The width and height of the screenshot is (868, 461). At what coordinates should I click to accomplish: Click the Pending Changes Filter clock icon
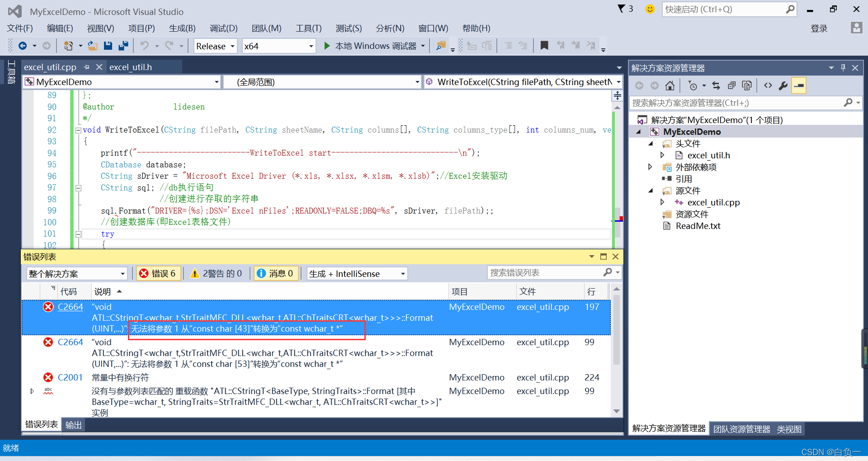tap(693, 86)
